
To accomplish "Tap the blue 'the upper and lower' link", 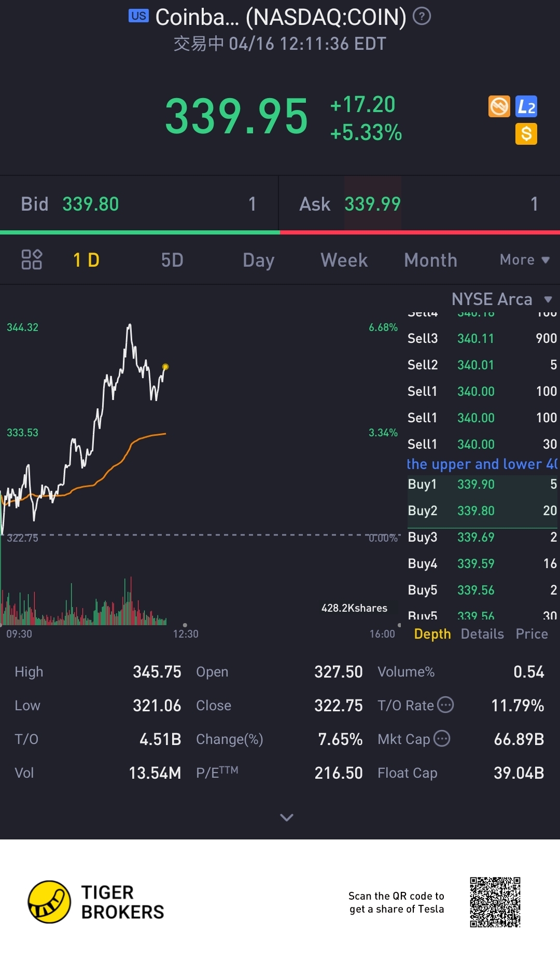I will [x=482, y=464].
